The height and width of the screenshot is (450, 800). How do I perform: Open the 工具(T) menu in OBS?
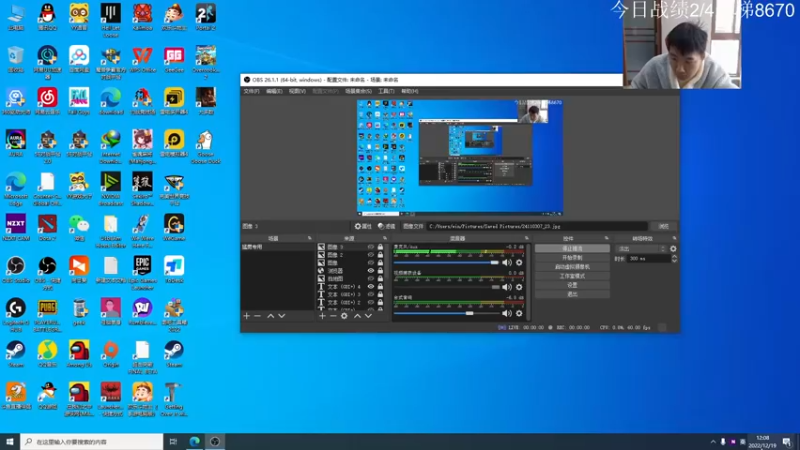[386, 91]
